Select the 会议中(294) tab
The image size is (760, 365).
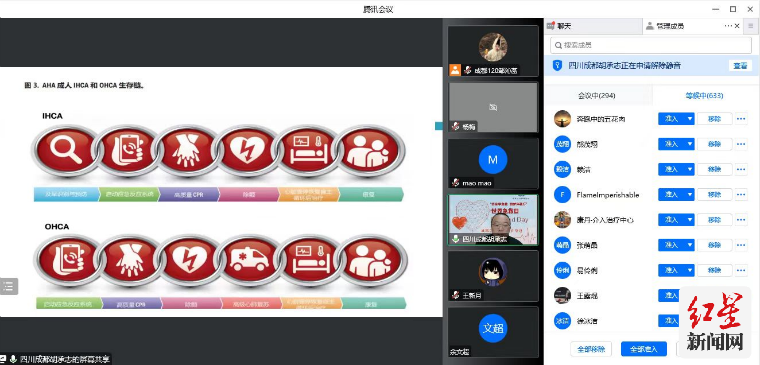[x=597, y=95]
